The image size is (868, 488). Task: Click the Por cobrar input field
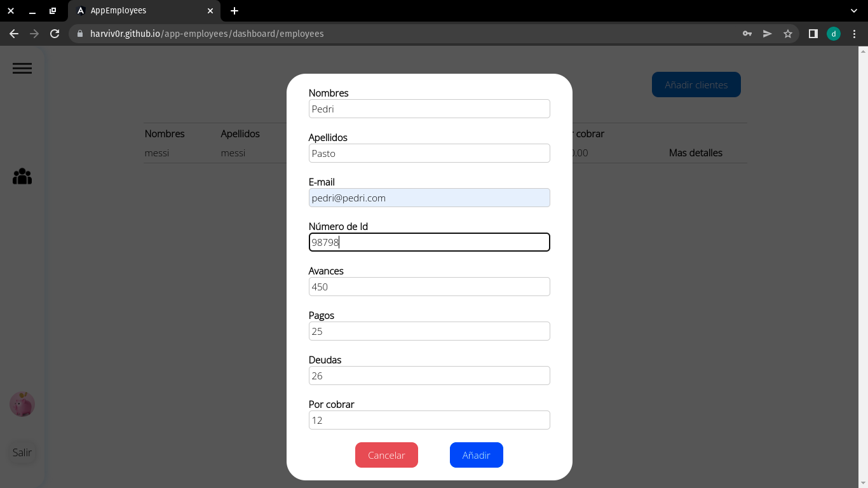tap(430, 420)
